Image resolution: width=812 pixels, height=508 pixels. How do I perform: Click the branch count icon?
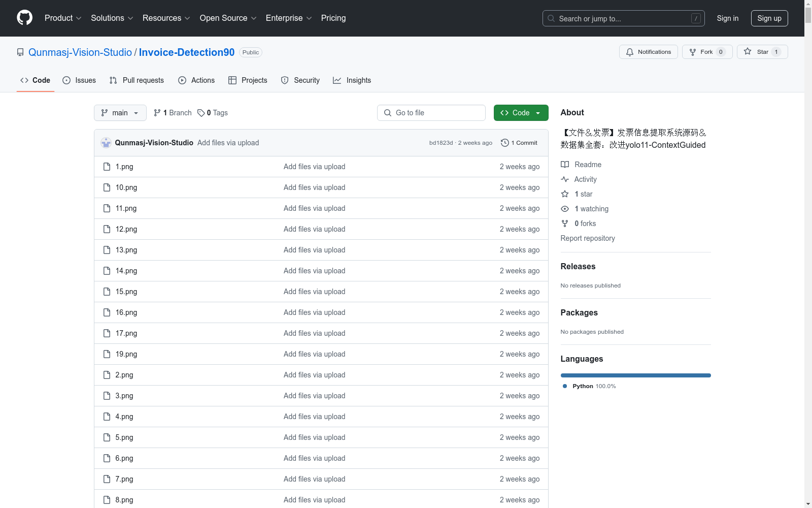coord(157,113)
